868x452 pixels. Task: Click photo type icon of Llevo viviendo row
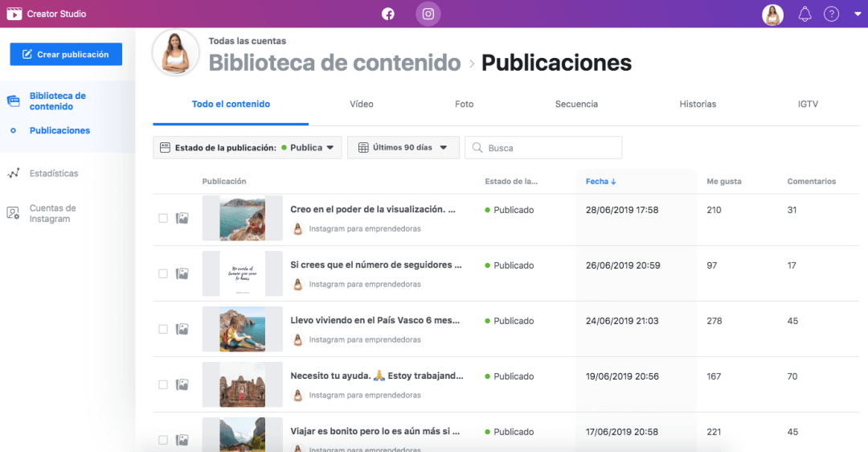point(182,329)
